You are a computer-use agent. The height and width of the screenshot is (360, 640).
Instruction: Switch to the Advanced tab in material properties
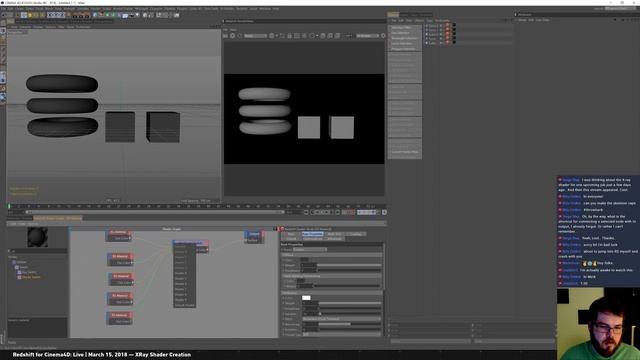coord(334,239)
